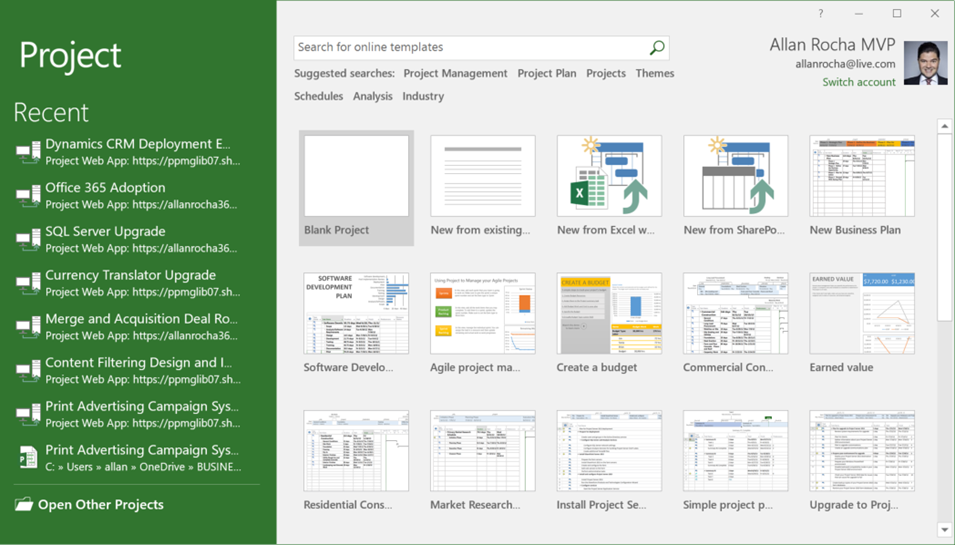Open Market Research template
Viewport: 955px width, 545px height.
[482, 461]
